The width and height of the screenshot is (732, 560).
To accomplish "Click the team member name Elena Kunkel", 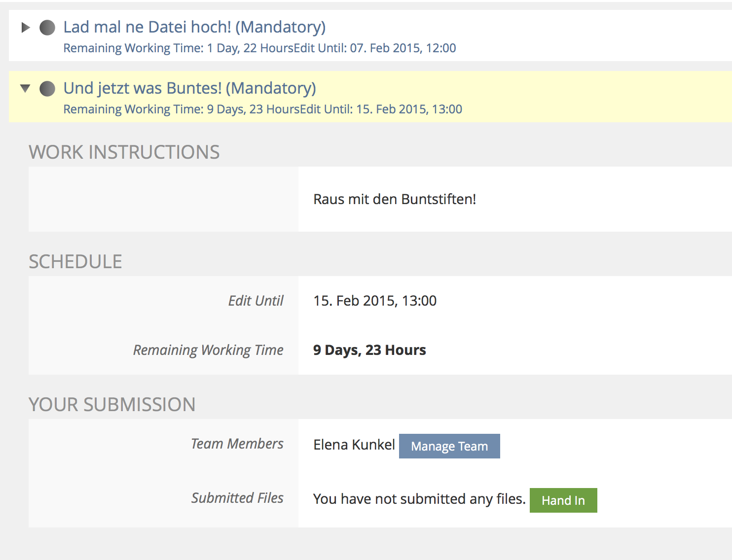I will 354,445.
